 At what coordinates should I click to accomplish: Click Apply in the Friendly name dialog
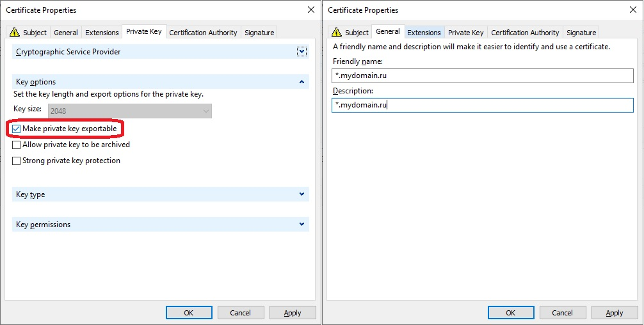click(614, 313)
